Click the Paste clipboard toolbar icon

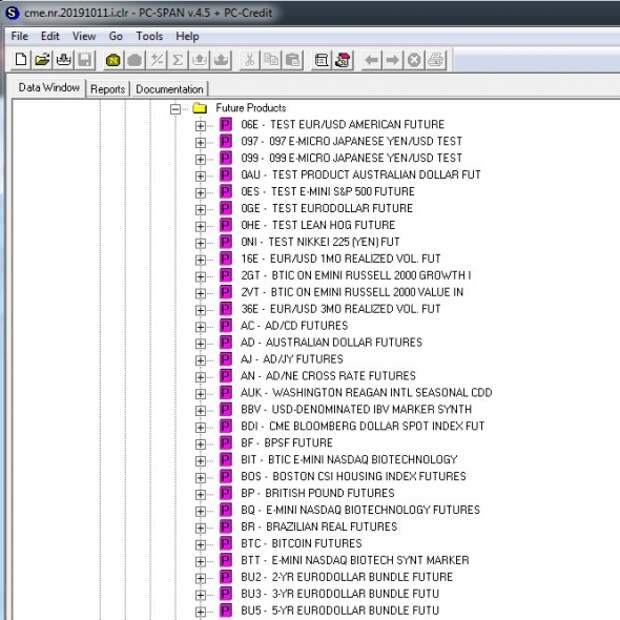coord(293,60)
